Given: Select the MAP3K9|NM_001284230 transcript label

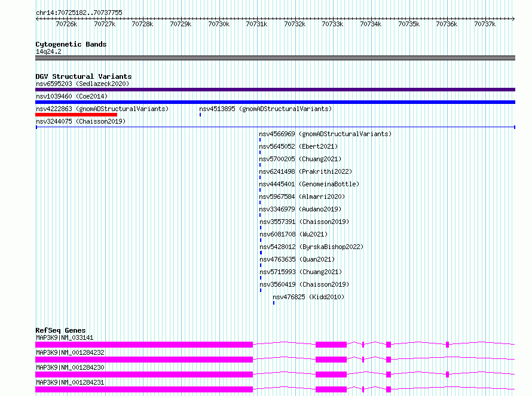Looking at the screenshot, I should click(x=70, y=367).
